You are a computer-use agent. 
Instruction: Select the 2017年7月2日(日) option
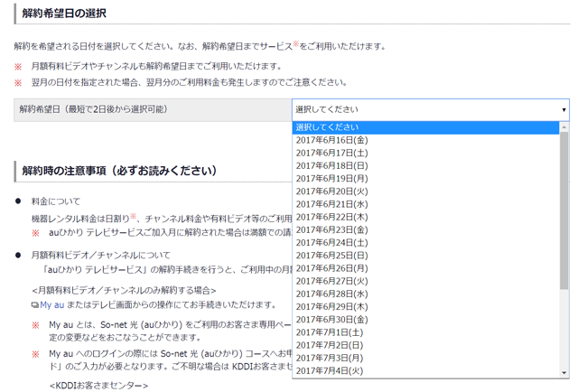tap(329, 345)
